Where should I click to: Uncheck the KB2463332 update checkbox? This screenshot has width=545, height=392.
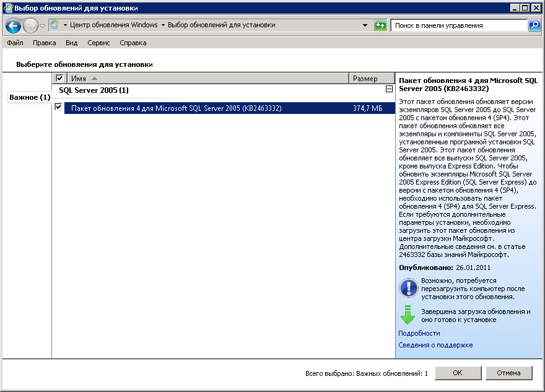pos(58,107)
